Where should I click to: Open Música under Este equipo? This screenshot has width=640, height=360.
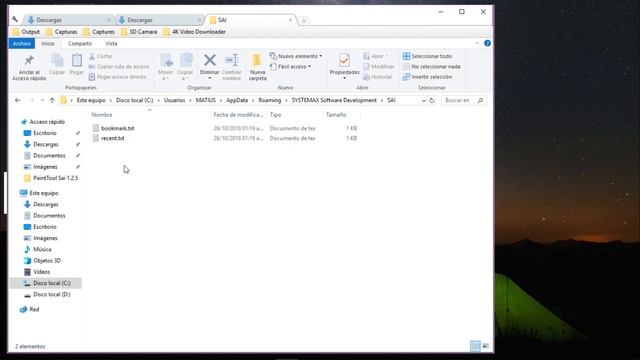click(42, 249)
